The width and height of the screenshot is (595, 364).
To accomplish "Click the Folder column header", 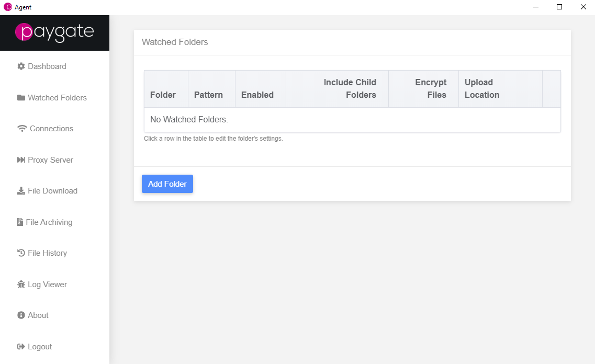I will point(166,89).
